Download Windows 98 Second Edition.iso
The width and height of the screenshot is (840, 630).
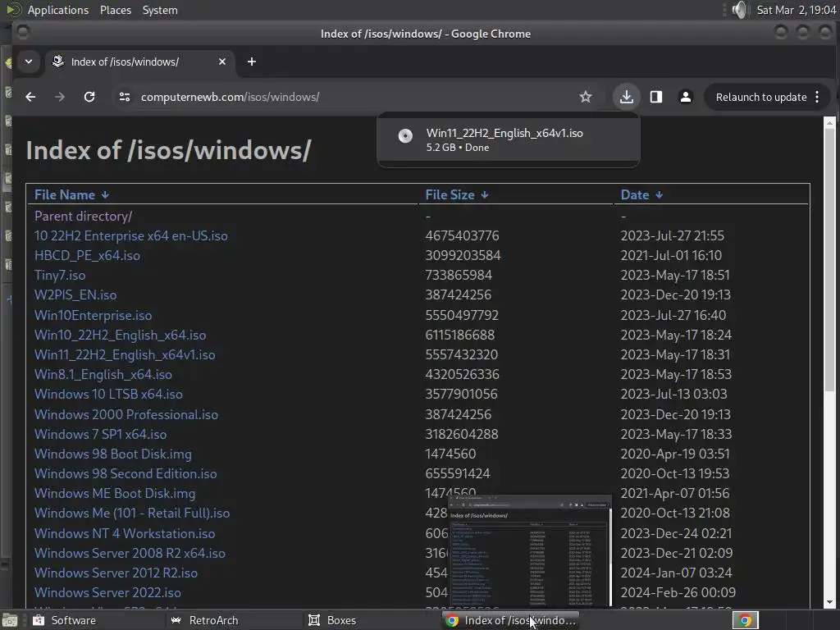(126, 473)
